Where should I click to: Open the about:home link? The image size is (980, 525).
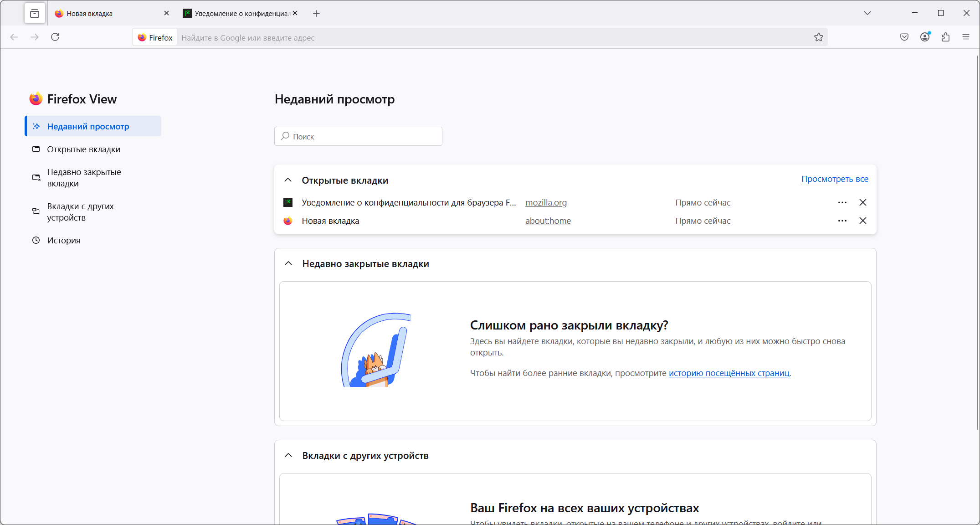pyautogui.click(x=548, y=221)
